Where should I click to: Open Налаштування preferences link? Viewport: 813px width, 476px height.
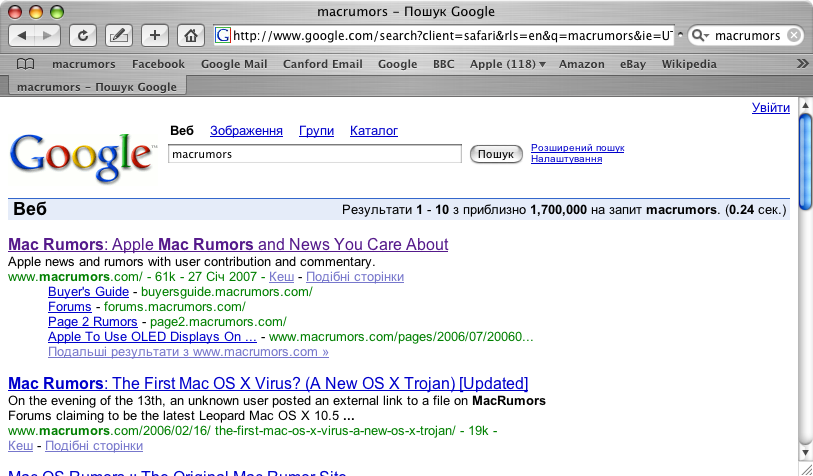tap(566, 159)
